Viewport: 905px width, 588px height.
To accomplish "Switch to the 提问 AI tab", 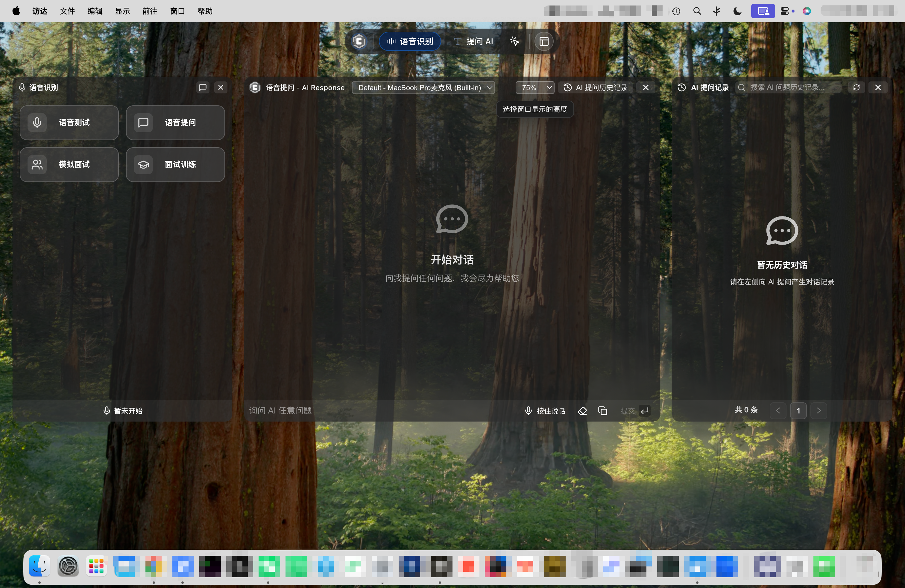I will 473,41.
